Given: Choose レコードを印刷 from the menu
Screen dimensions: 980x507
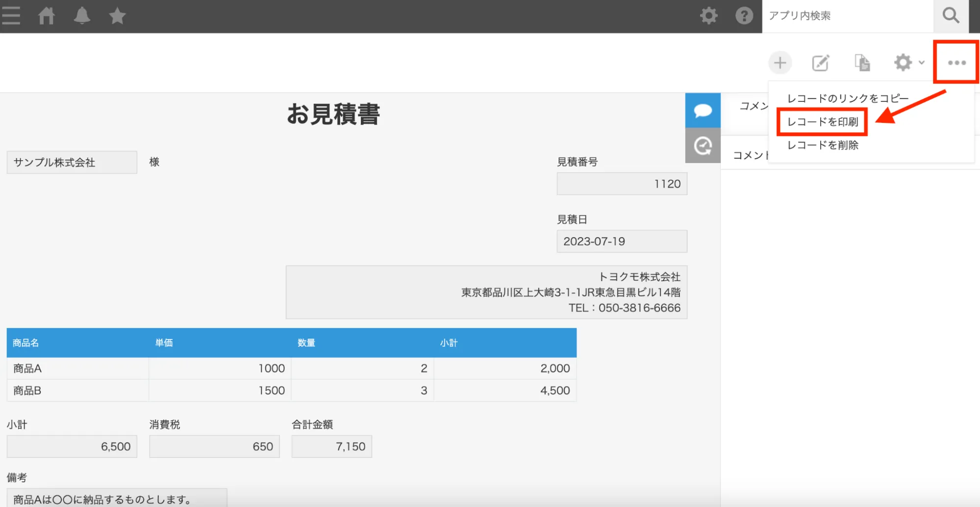Looking at the screenshot, I should pyautogui.click(x=822, y=122).
